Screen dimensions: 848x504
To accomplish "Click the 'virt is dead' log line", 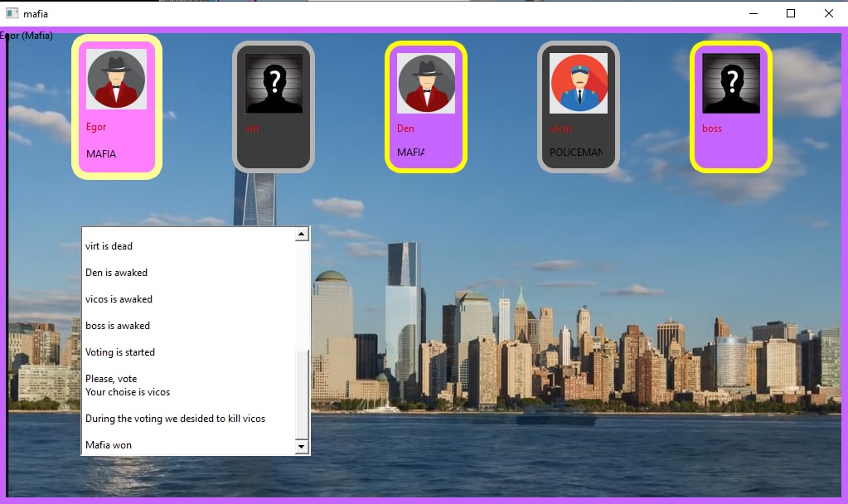I will click(109, 246).
